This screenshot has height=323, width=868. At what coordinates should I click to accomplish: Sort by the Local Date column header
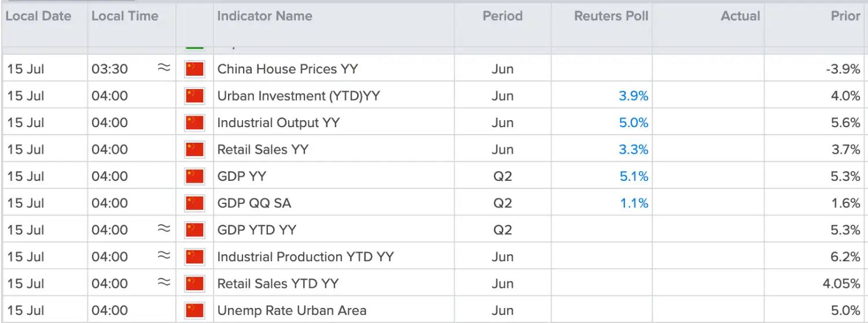[38, 16]
